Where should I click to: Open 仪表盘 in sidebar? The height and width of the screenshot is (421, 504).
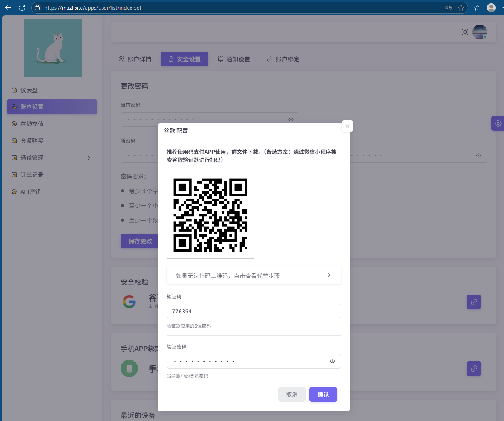pos(52,90)
